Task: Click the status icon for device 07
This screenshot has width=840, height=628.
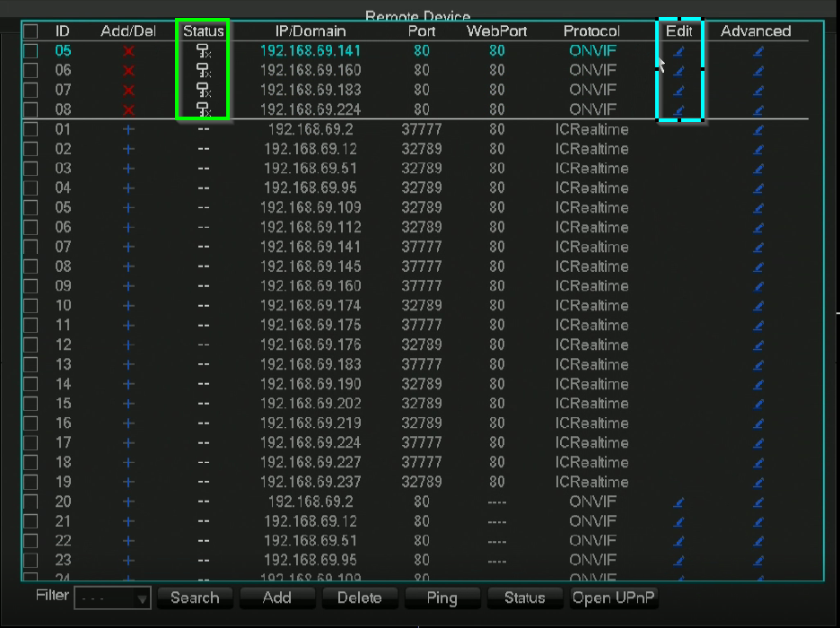Action: [201, 91]
